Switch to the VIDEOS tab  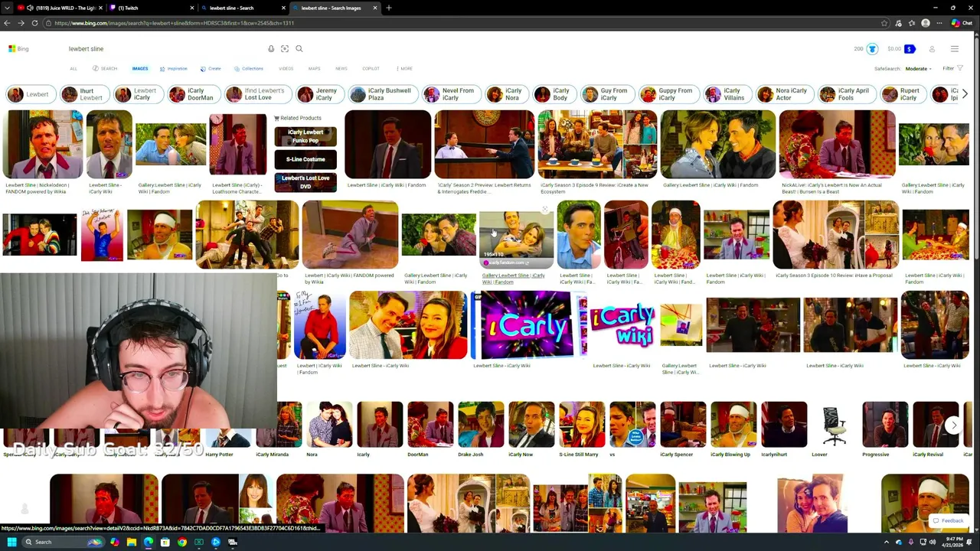pyautogui.click(x=286, y=69)
